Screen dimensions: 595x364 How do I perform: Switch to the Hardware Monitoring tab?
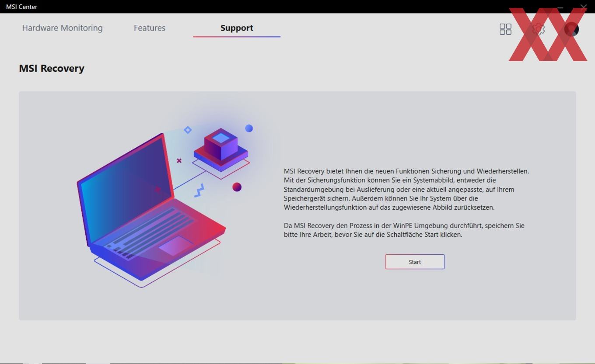[x=62, y=28]
